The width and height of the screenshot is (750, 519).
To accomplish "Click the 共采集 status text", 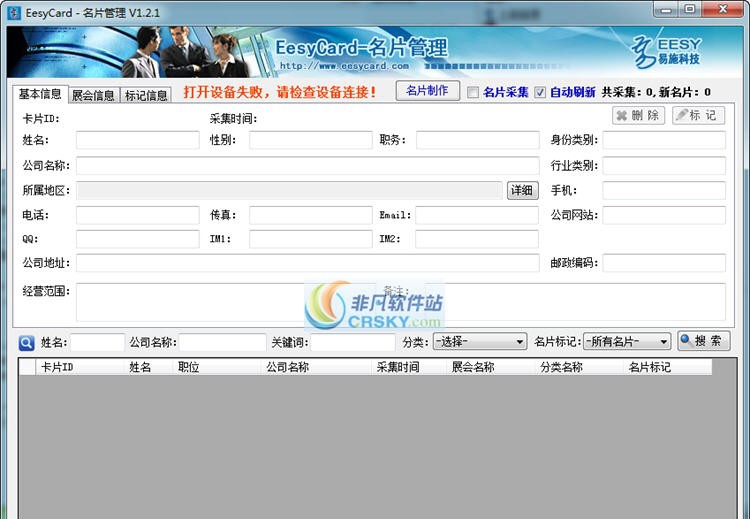I will click(x=656, y=92).
